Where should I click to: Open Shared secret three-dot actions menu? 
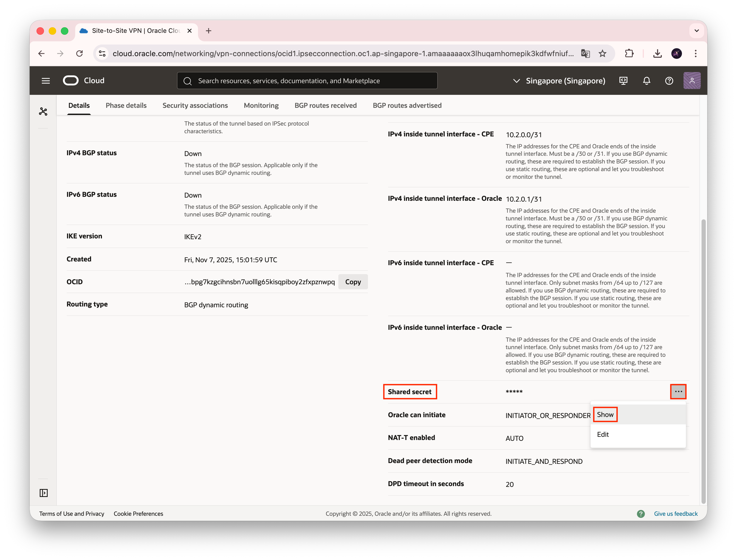(678, 391)
